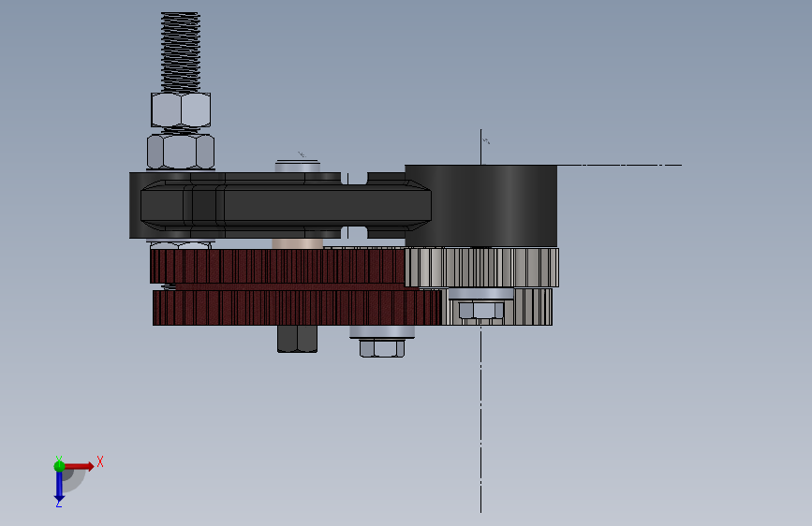Select the lower red gear

[x=296, y=308]
